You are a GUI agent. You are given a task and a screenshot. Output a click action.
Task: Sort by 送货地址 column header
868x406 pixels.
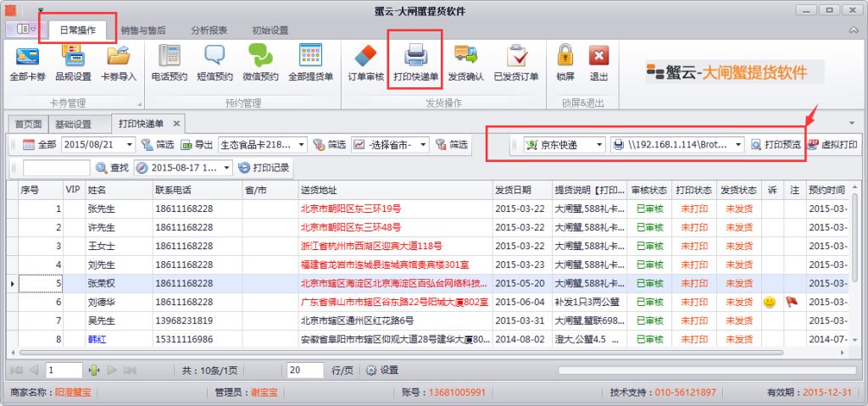pos(395,190)
